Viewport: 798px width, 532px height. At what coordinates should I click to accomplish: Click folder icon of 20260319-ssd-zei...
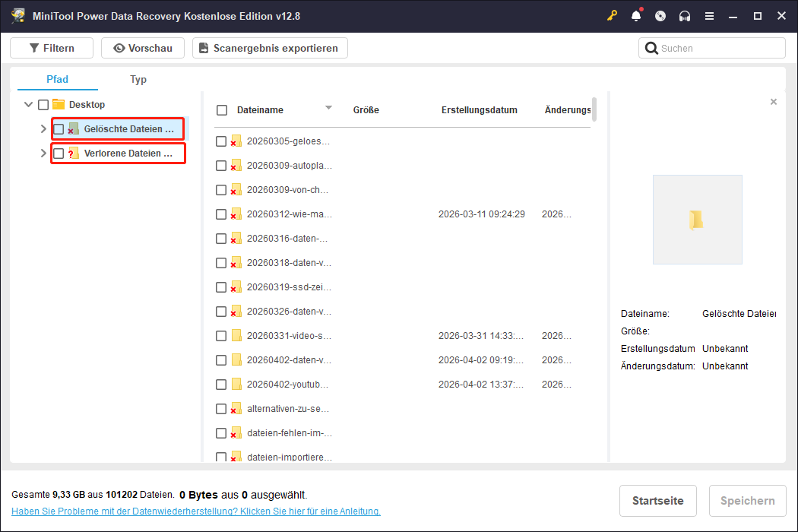(236, 287)
